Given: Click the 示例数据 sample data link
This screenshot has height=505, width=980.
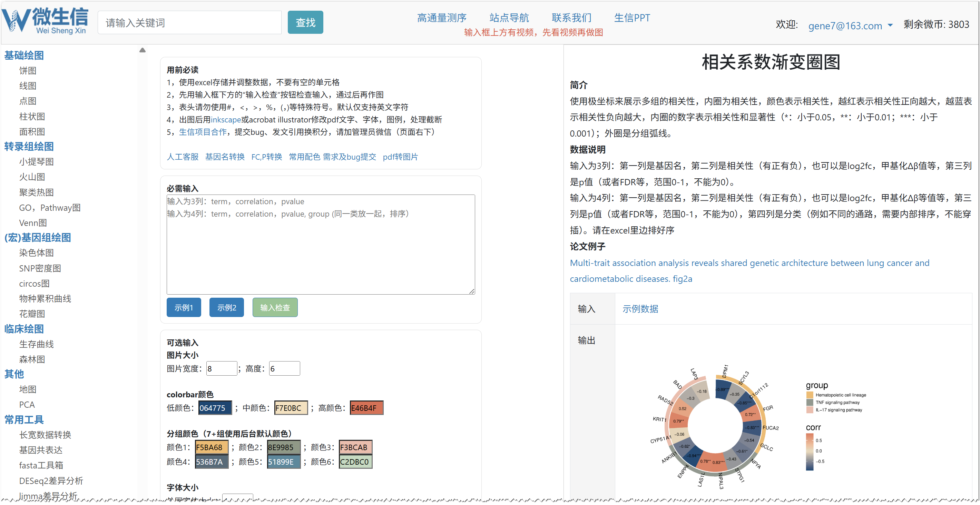Looking at the screenshot, I should pyautogui.click(x=640, y=309).
